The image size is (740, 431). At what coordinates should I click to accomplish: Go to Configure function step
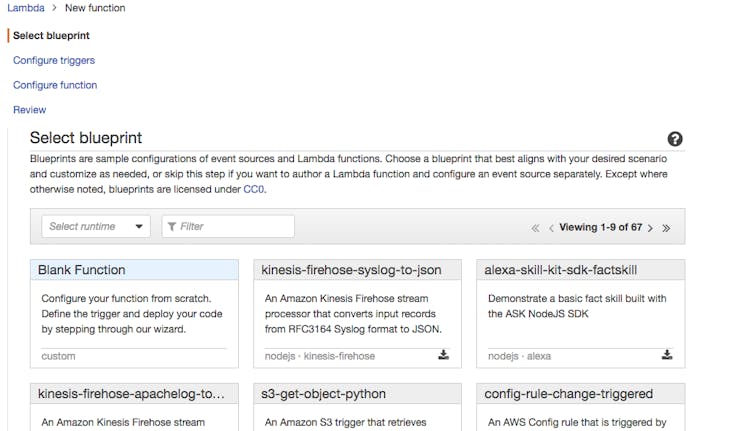[55, 85]
